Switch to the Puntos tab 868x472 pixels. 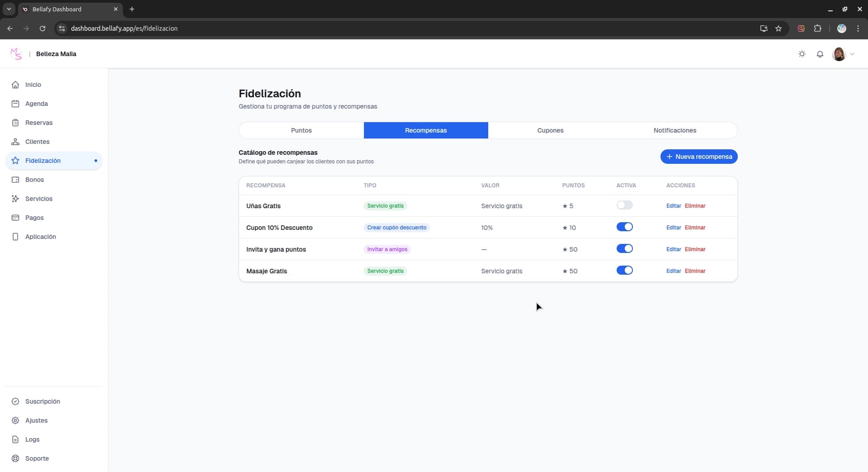click(301, 130)
